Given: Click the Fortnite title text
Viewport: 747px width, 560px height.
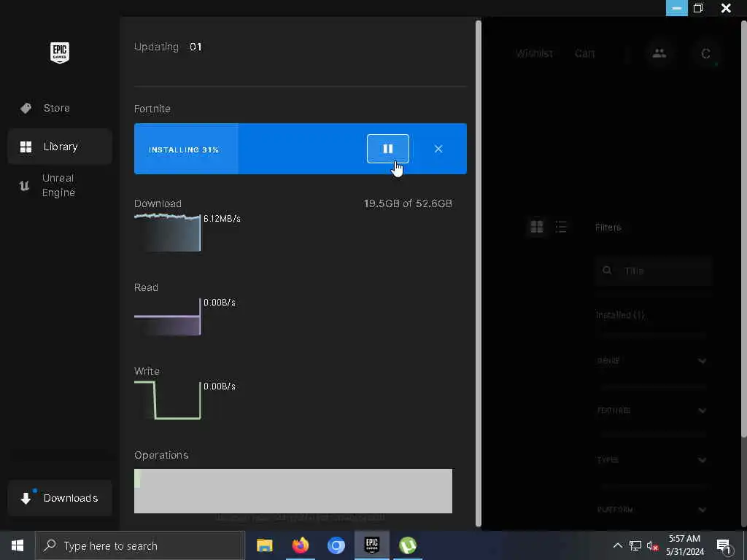Looking at the screenshot, I should 152,109.
